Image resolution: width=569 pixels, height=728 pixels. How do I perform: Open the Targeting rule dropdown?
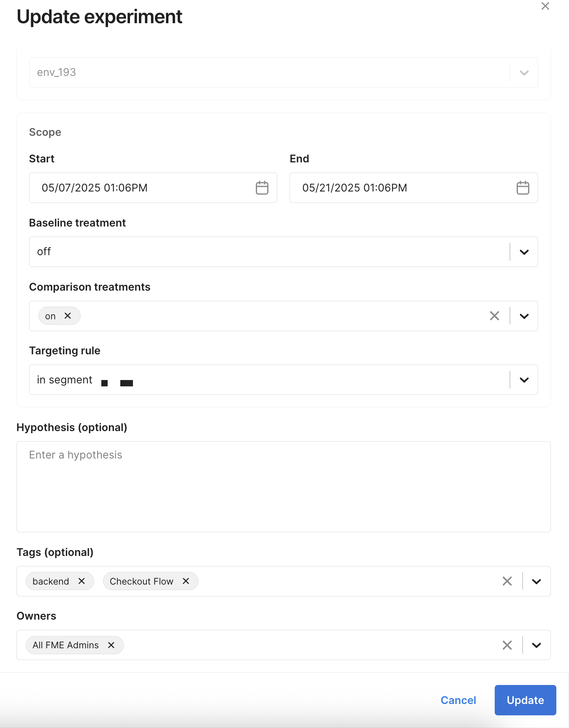click(524, 380)
